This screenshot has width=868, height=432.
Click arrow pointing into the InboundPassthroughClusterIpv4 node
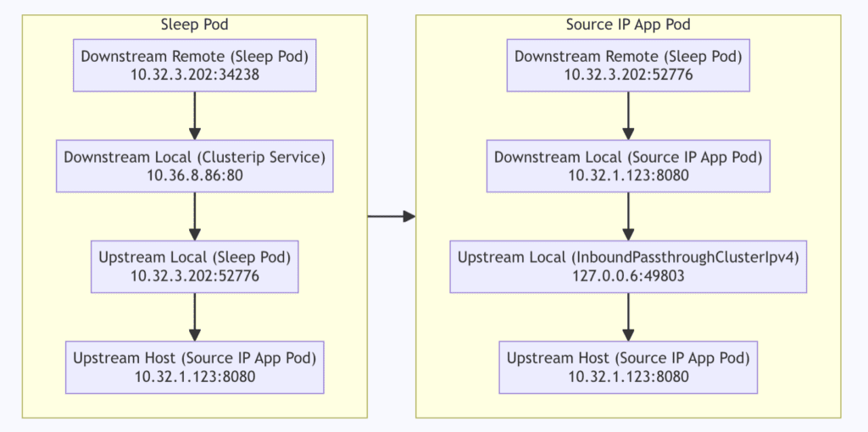point(628,217)
